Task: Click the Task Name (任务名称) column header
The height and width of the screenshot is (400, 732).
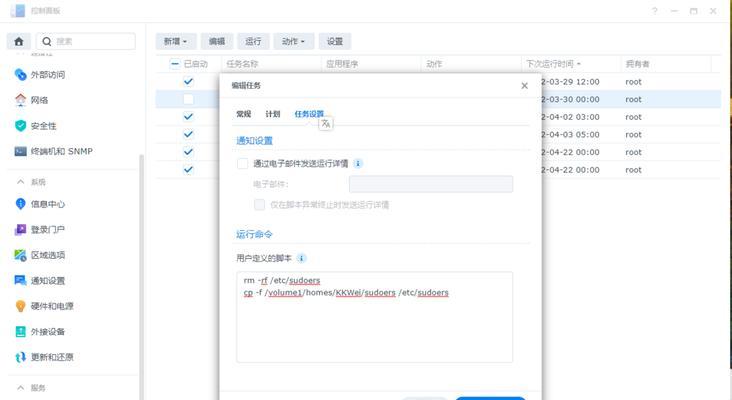Action: tap(242, 64)
